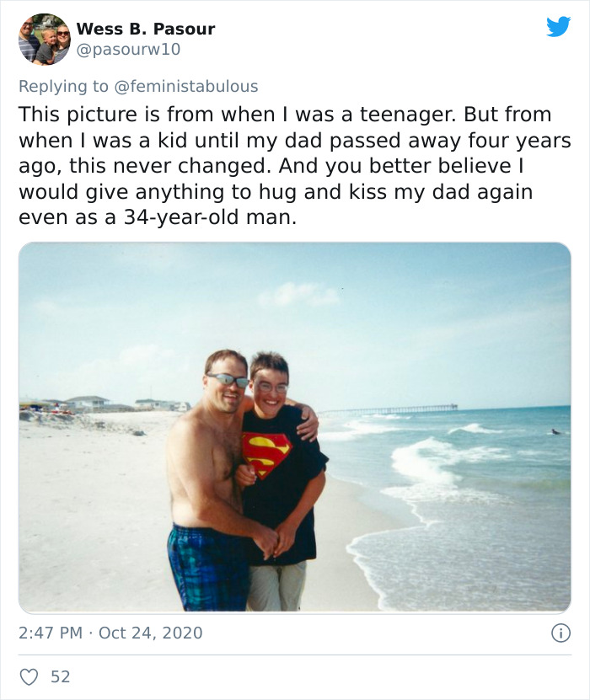Click the display name Wess B. Pasour
Viewport: 590px width, 700px height.
pyautogui.click(x=146, y=29)
